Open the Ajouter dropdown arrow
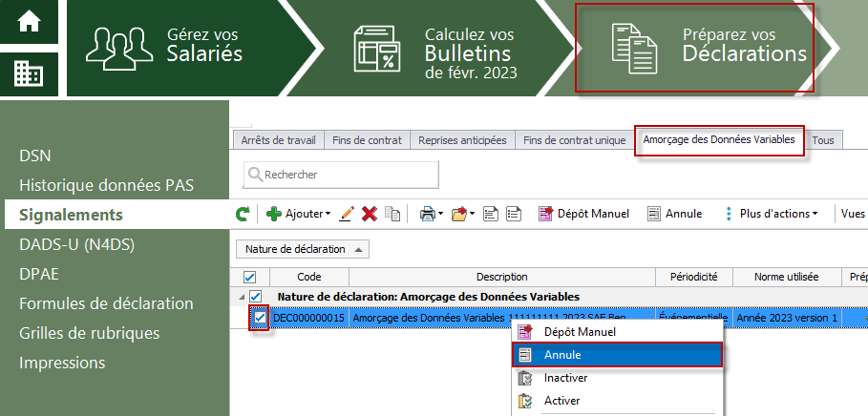868x416 pixels. click(x=328, y=214)
